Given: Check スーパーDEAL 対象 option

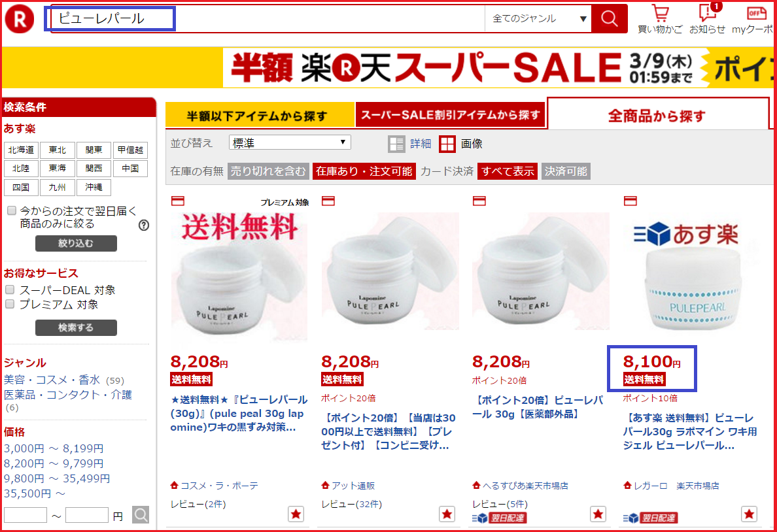Looking at the screenshot, I should pos(9,290).
